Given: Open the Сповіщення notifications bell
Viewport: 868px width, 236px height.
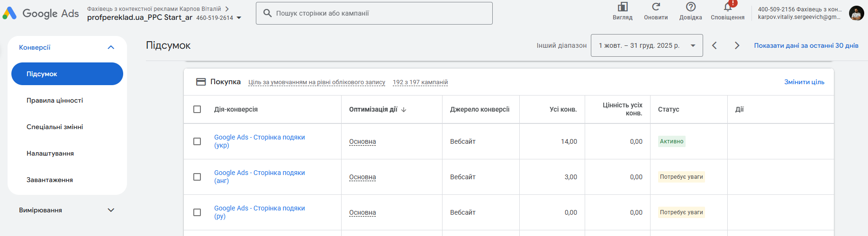Looking at the screenshot, I should click(728, 7).
